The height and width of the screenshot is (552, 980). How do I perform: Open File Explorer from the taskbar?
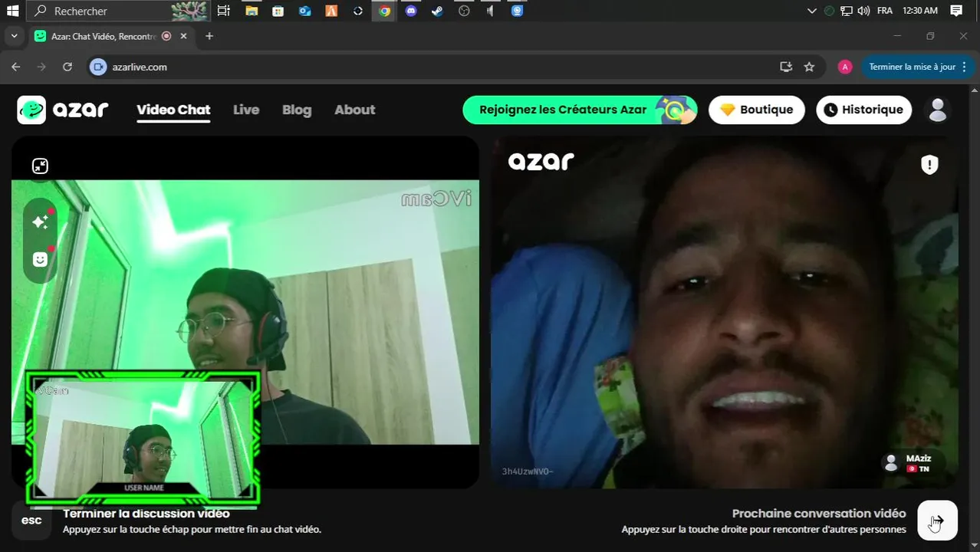(x=252, y=11)
